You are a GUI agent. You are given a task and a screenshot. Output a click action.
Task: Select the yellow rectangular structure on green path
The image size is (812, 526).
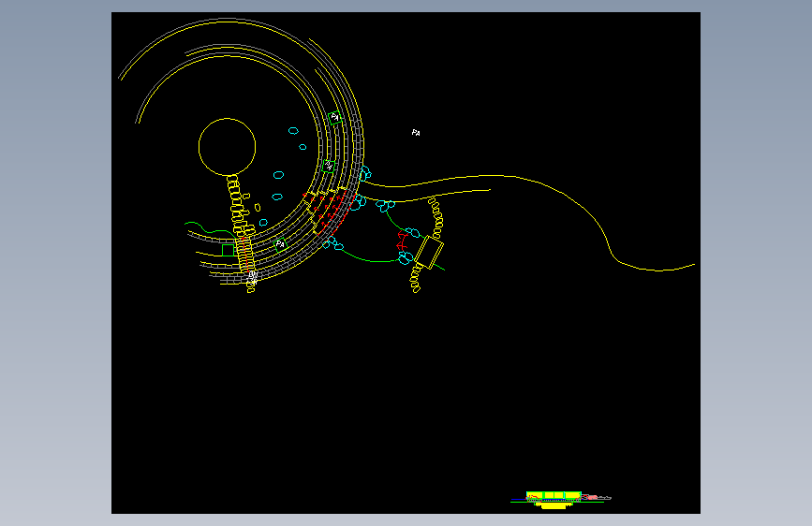coord(429,252)
